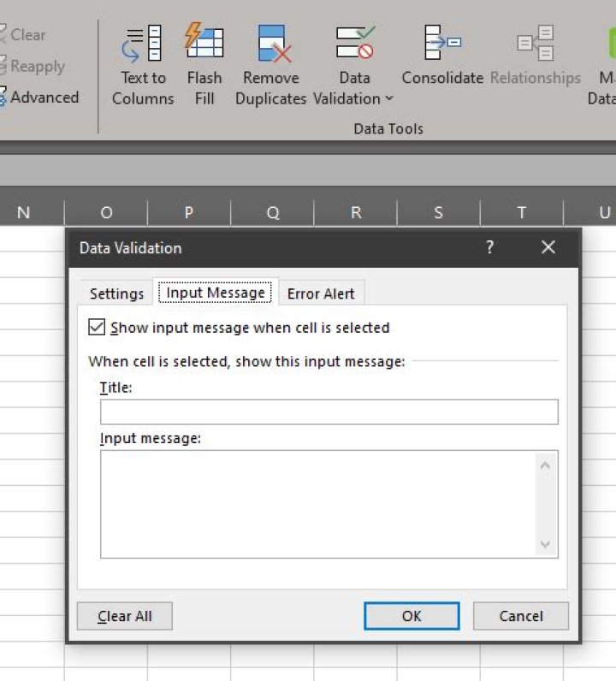Select column R header
The height and width of the screenshot is (681, 616).
[x=355, y=212]
